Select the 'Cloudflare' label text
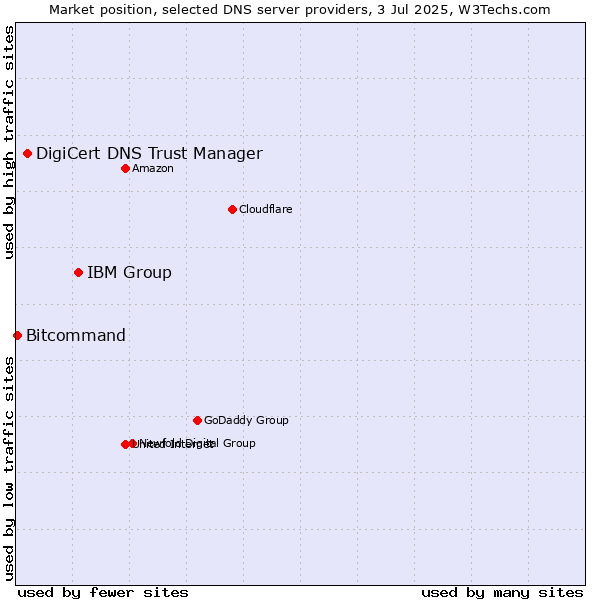The image size is (600, 600). [266, 209]
